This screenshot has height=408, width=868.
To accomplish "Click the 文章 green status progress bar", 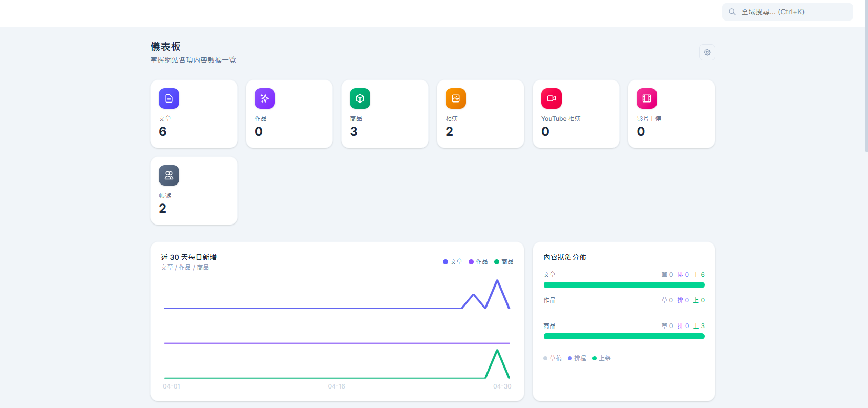I will click(624, 285).
